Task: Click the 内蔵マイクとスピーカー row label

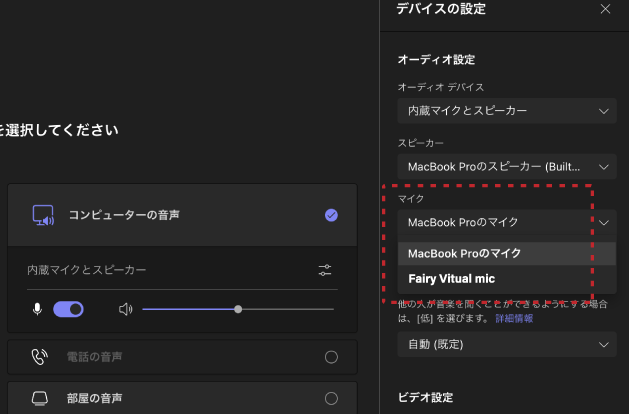Action: point(87,270)
